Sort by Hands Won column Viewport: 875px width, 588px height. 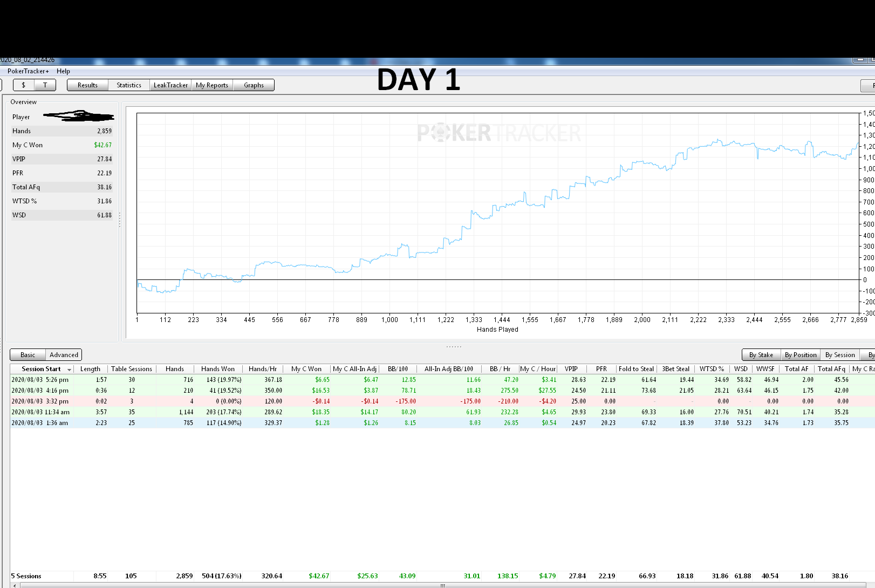click(218, 369)
